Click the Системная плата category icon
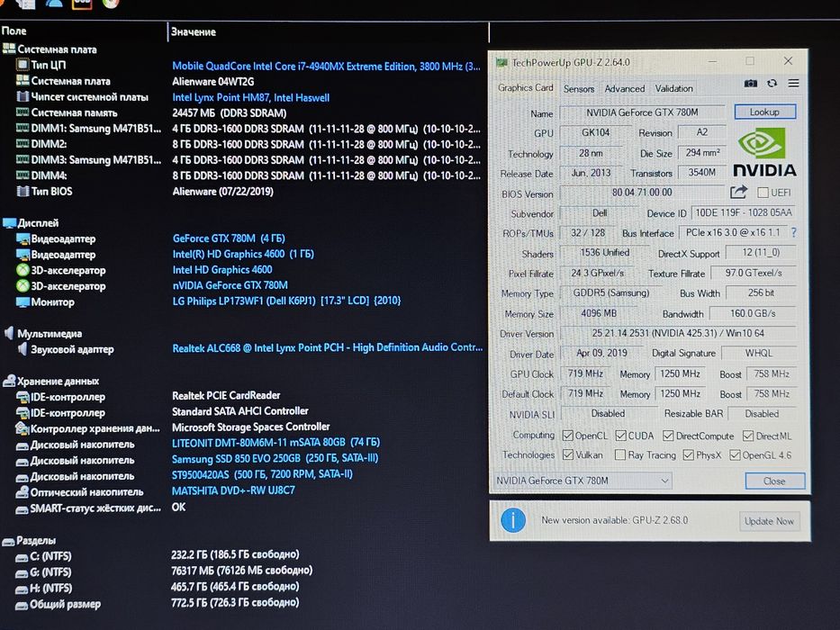The width and height of the screenshot is (840, 630). coord(9,49)
